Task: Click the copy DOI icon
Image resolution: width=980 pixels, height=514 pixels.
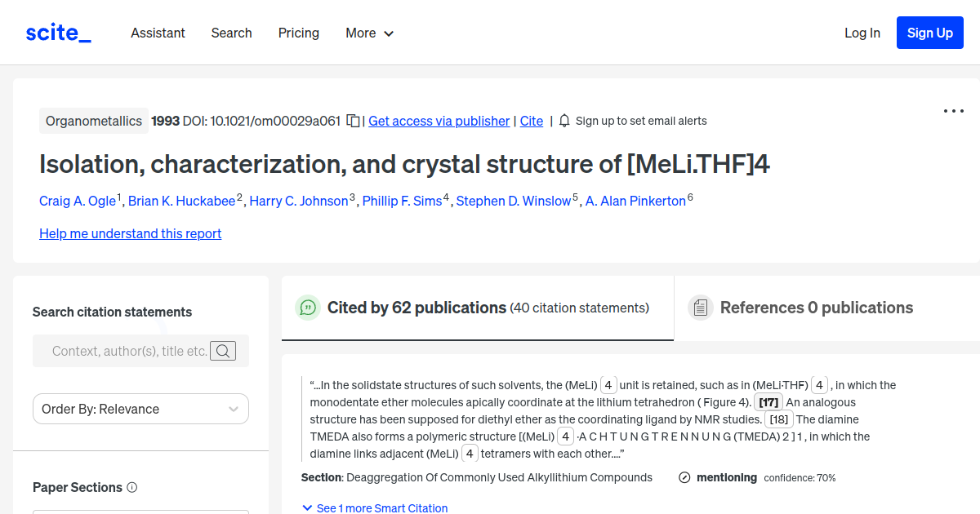Action: [x=353, y=120]
